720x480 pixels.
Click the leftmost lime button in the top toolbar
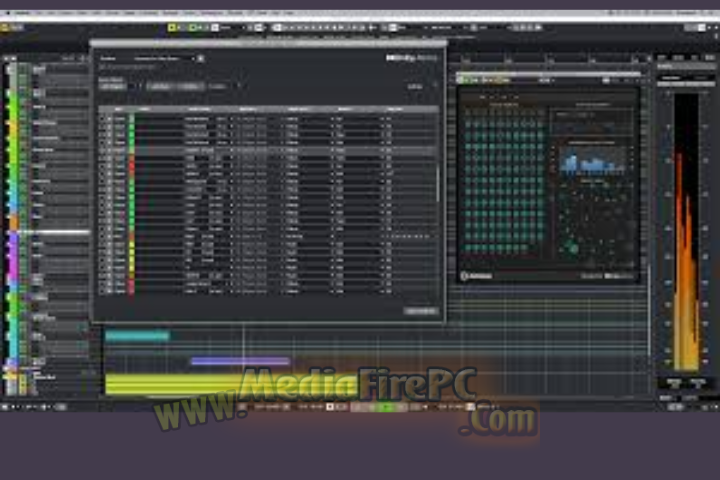coord(172,28)
